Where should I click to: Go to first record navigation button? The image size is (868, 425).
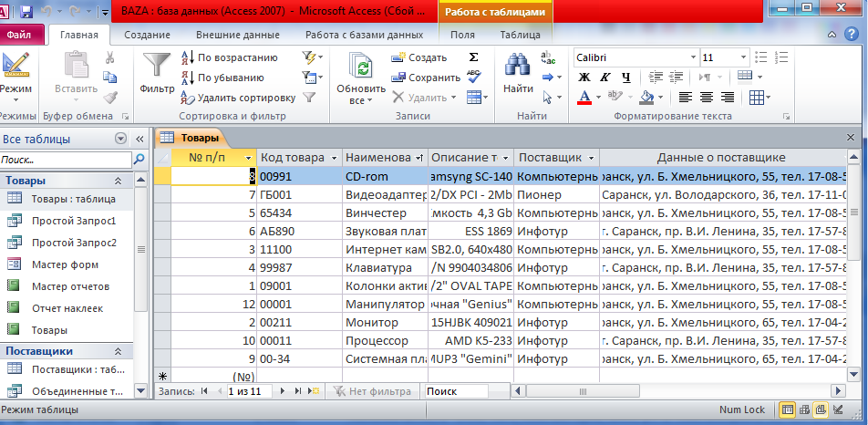pos(204,391)
